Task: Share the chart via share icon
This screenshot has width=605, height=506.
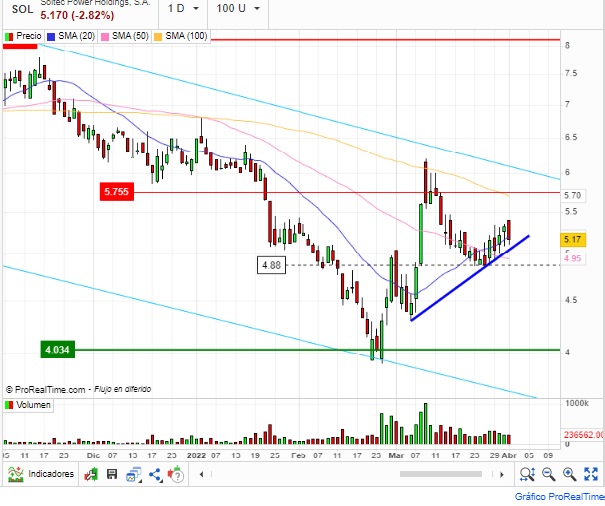Action: click(155, 474)
